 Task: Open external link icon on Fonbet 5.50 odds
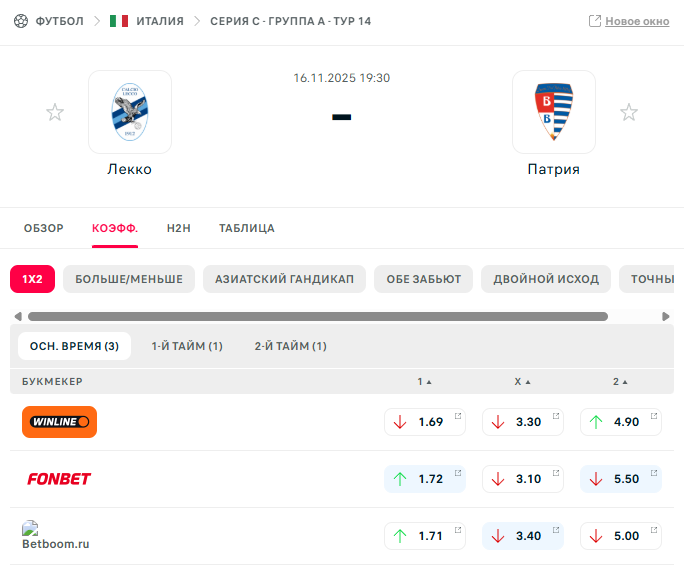(654, 473)
